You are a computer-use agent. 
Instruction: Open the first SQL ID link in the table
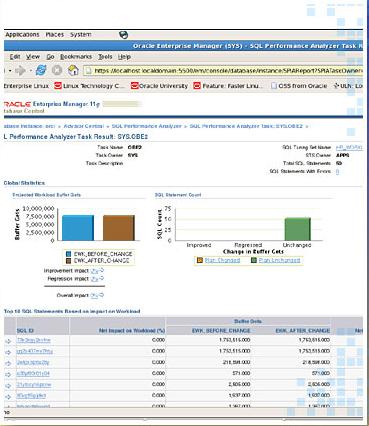34,340
